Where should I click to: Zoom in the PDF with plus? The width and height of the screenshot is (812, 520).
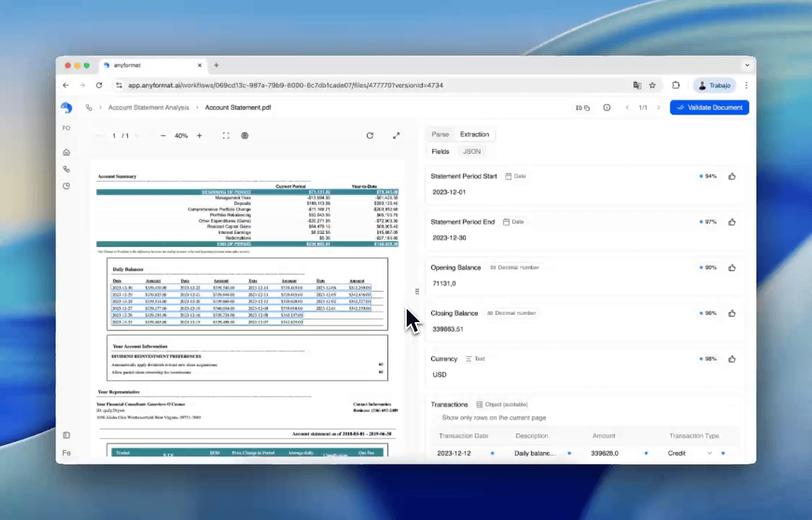(199, 136)
